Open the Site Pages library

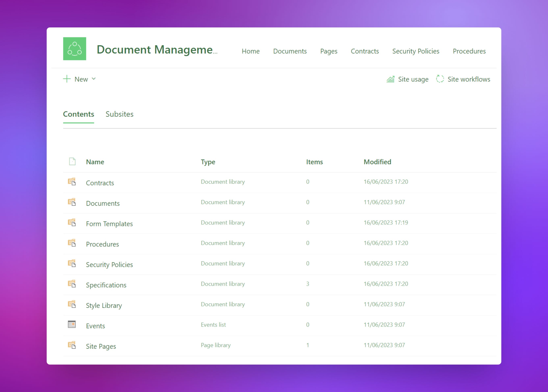pyautogui.click(x=101, y=346)
